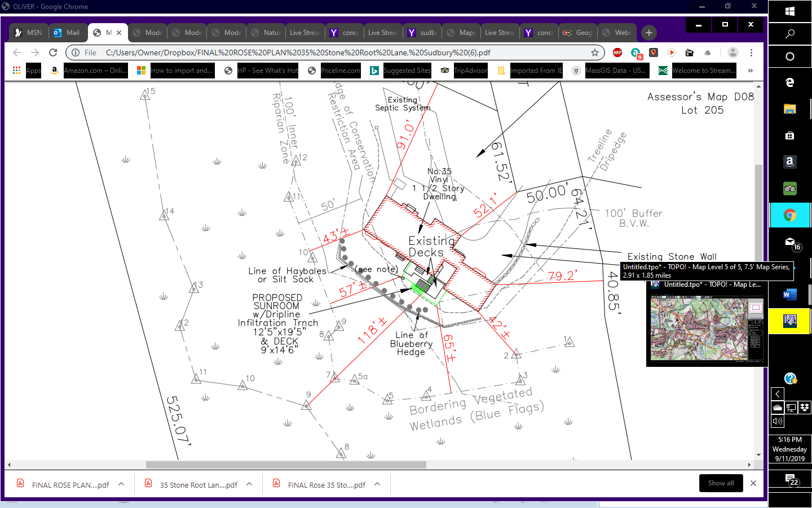Viewport: 812px width, 508px height.
Task: Expand FINAL ROSE PLAN download options
Action: click(121, 484)
